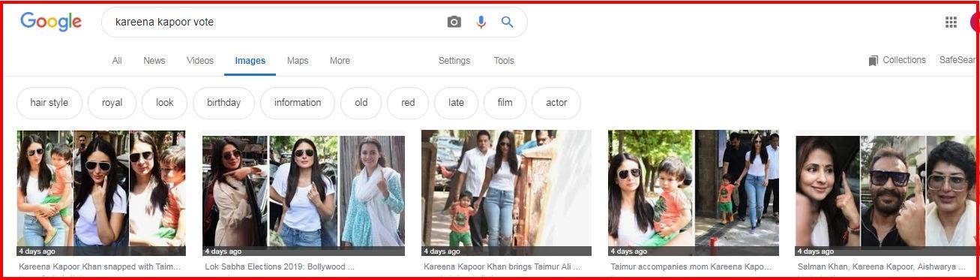980x280 pixels.
Task: Click caption 'Salman Khan, Kareena Kapoor, Aishwarya ...'
Action: pyautogui.click(x=881, y=266)
